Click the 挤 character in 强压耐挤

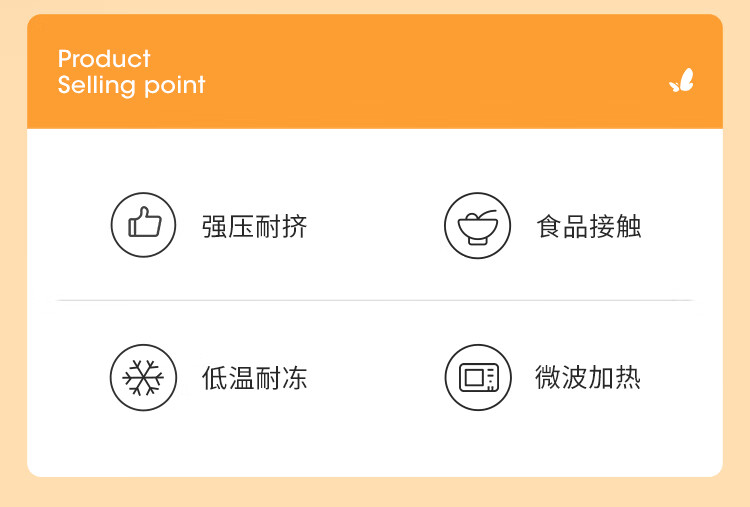click(x=294, y=226)
